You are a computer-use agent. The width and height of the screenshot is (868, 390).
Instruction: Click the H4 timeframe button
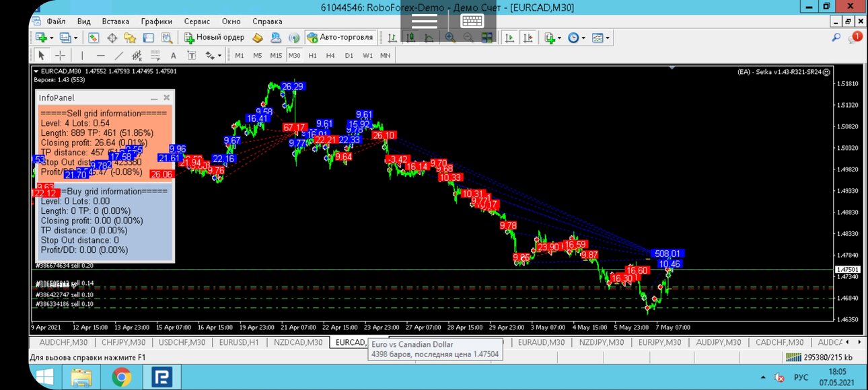click(330, 55)
